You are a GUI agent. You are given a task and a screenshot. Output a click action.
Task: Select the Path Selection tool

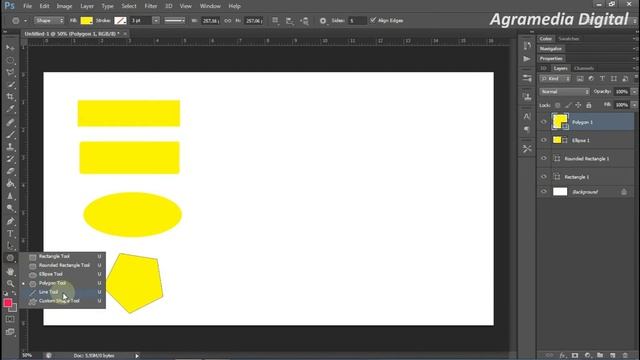(x=10, y=246)
